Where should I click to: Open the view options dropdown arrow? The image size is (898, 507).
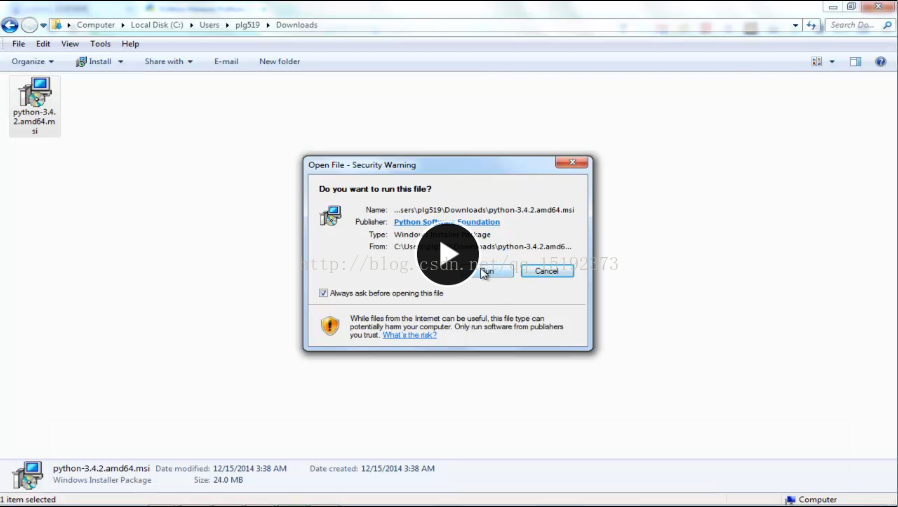832,61
